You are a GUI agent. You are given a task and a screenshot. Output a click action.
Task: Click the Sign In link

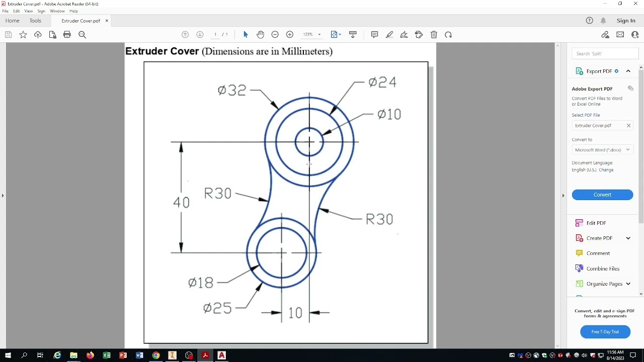626,21
